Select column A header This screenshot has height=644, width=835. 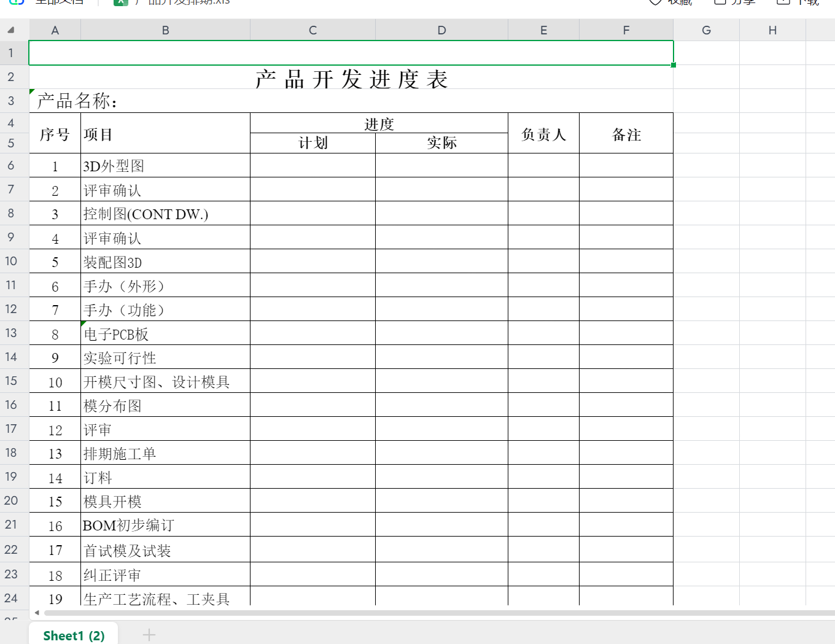point(55,30)
